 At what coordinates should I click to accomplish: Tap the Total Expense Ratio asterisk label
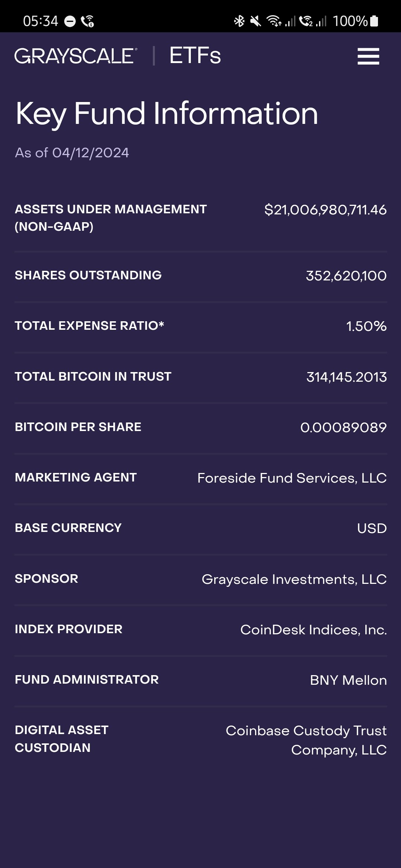point(89,326)
